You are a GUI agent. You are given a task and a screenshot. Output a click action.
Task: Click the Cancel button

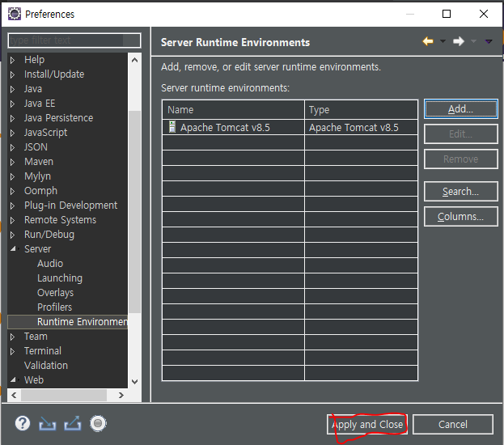452,425
